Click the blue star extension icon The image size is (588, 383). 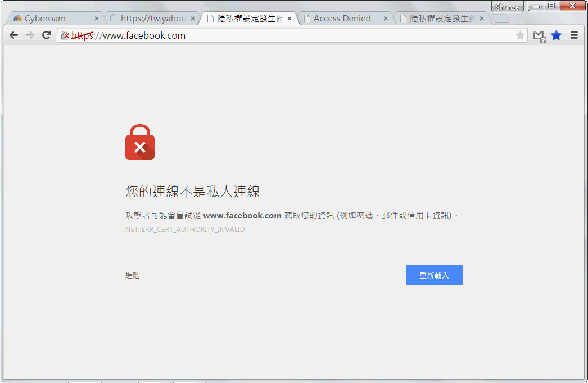[557, 35]
